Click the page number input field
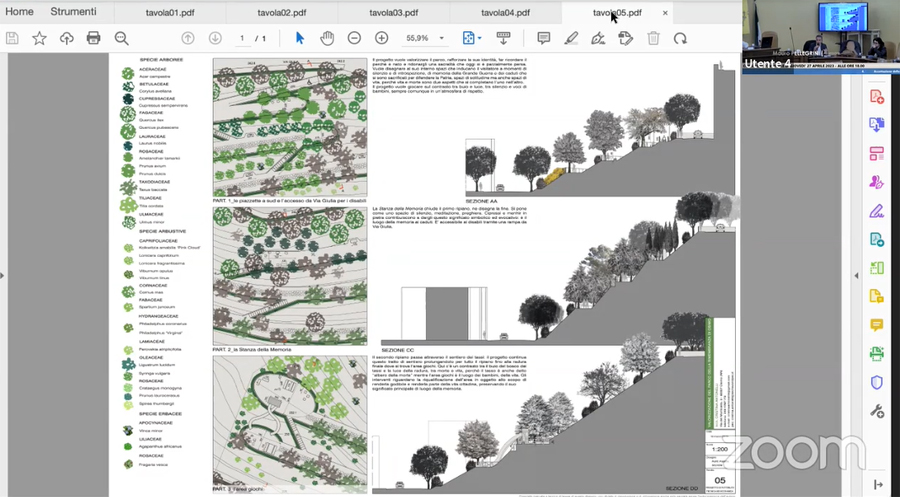Viewport: 900px width, 497px height. click(x=242, y=38)
